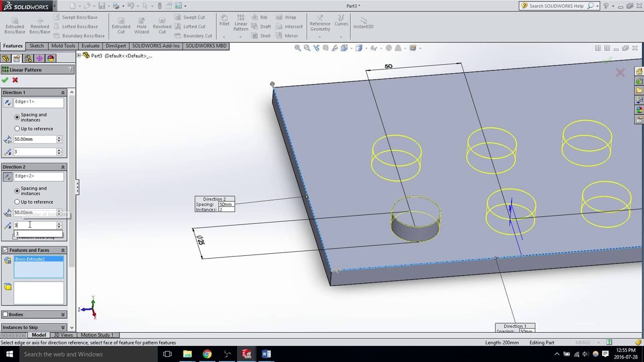Switch to the Sketch tab

(x=37, y=46)
